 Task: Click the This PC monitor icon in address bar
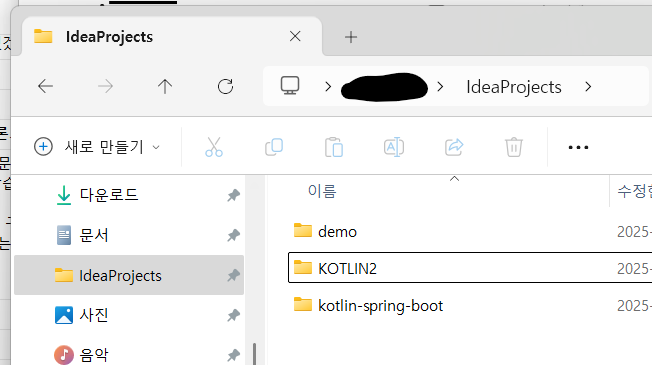coord(290,86)
